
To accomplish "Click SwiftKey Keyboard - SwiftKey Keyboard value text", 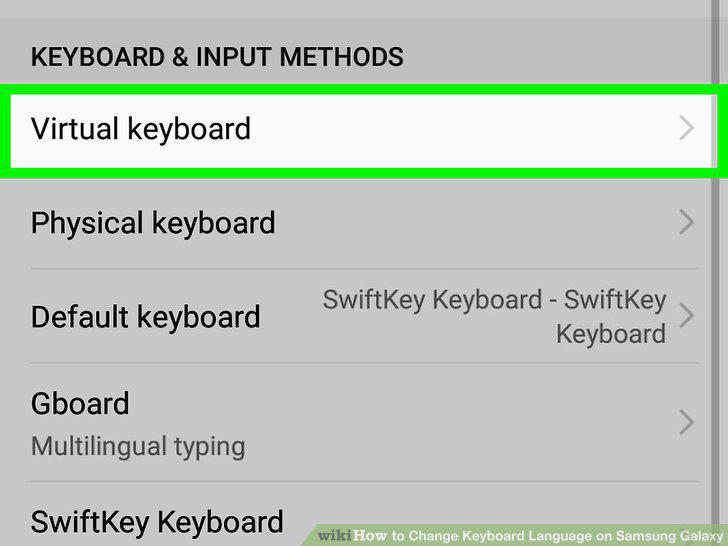I will (494, 317).
